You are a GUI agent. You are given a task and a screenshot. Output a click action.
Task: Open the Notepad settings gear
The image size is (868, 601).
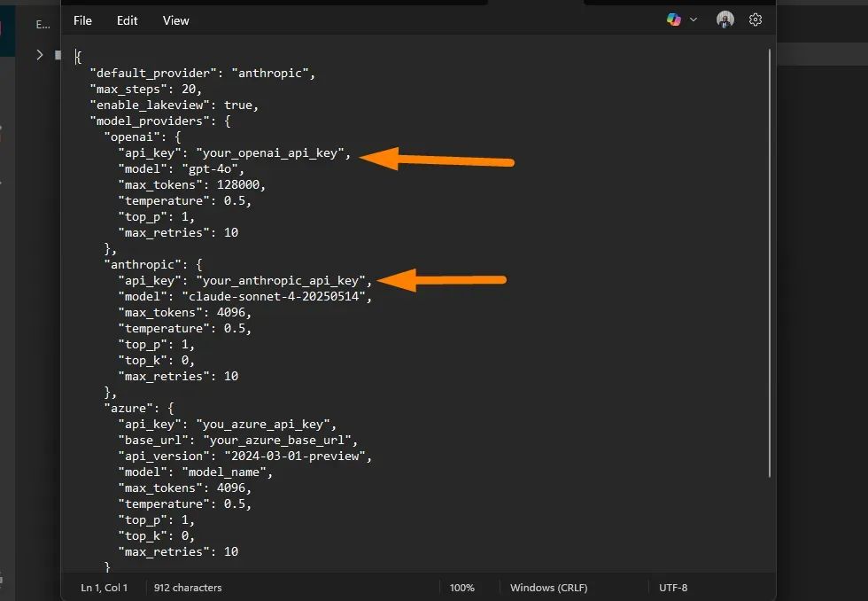tap(756, 20)
